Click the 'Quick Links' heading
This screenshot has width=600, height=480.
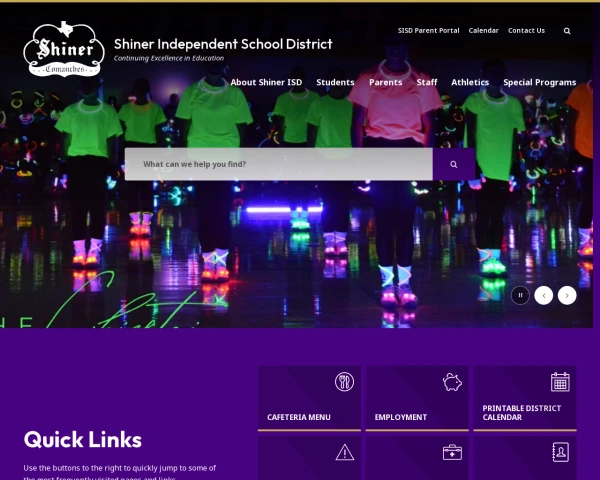pyautogui.click(x=83, y=439)
